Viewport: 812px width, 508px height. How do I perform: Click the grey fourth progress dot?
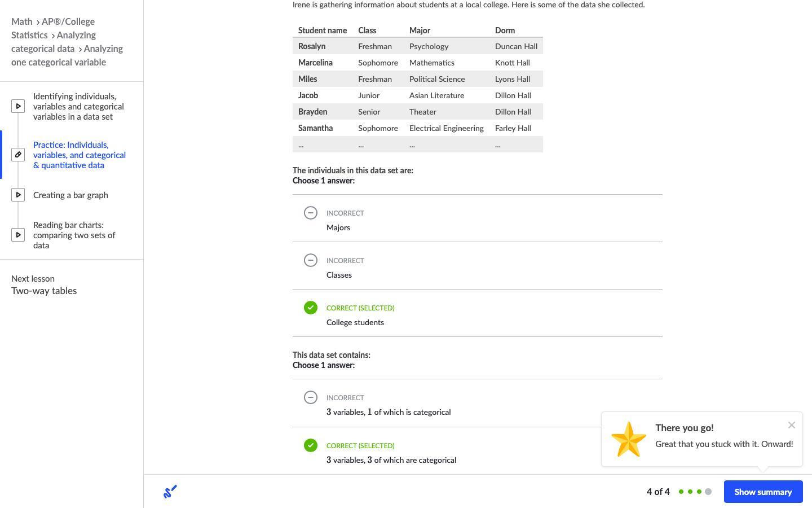click(x=708, y=492)
